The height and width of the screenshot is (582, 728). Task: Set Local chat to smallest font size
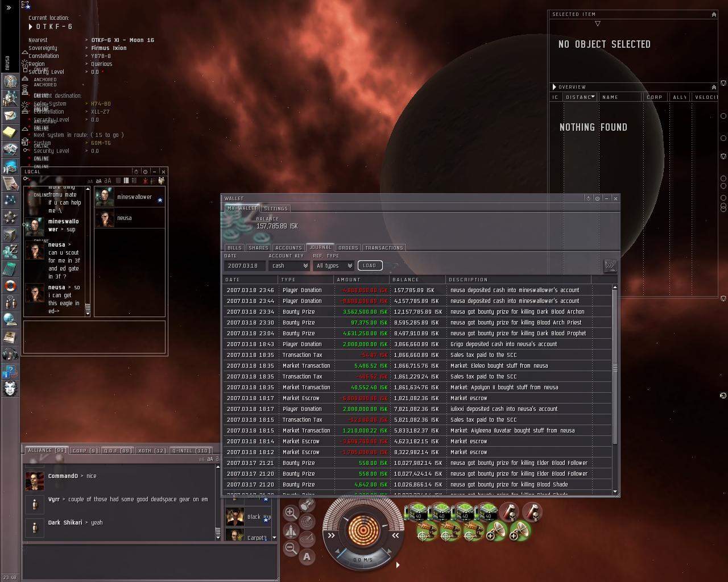point(90,181)
